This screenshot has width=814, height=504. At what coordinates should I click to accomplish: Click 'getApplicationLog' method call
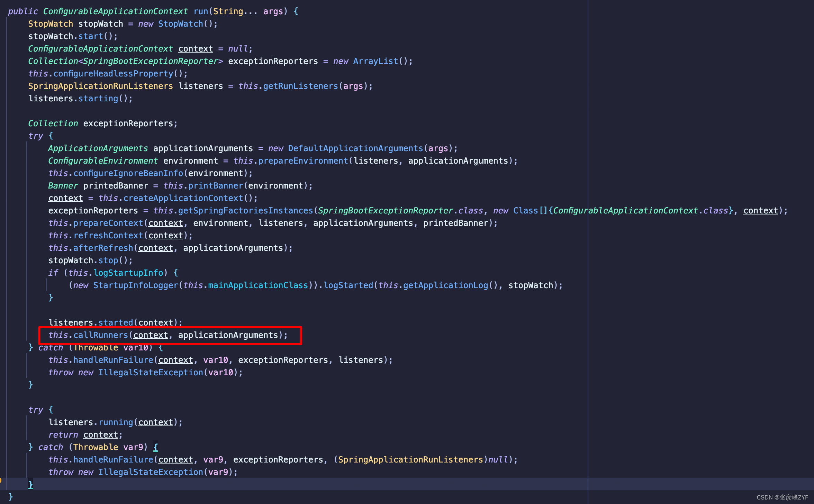point(445,285)
